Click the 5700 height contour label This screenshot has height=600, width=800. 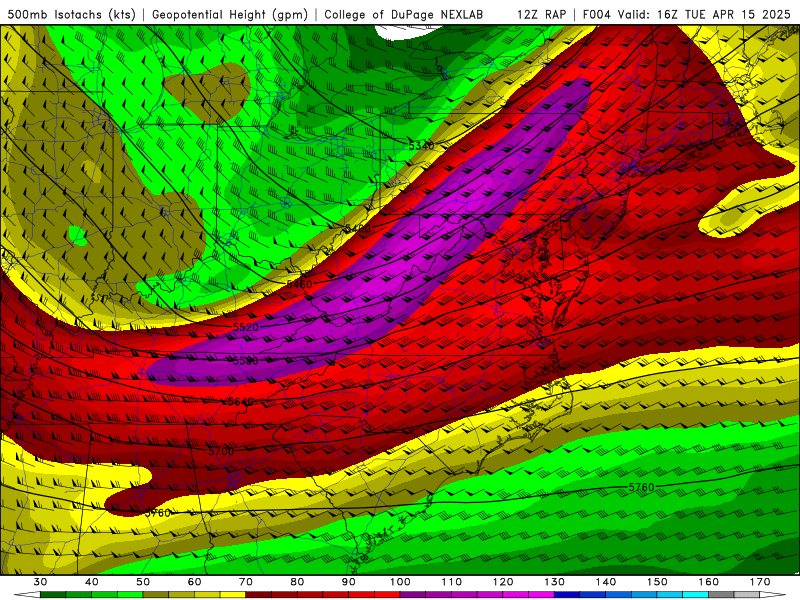(221, 451)
